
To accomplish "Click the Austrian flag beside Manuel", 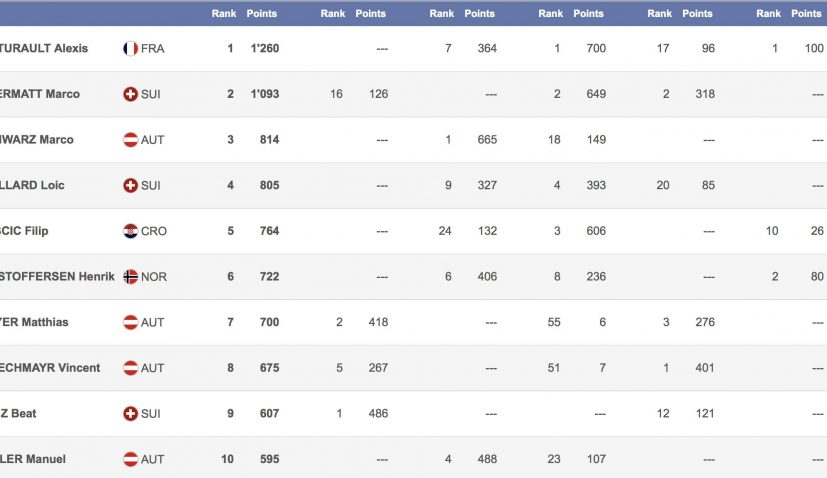I will [130, 459].
